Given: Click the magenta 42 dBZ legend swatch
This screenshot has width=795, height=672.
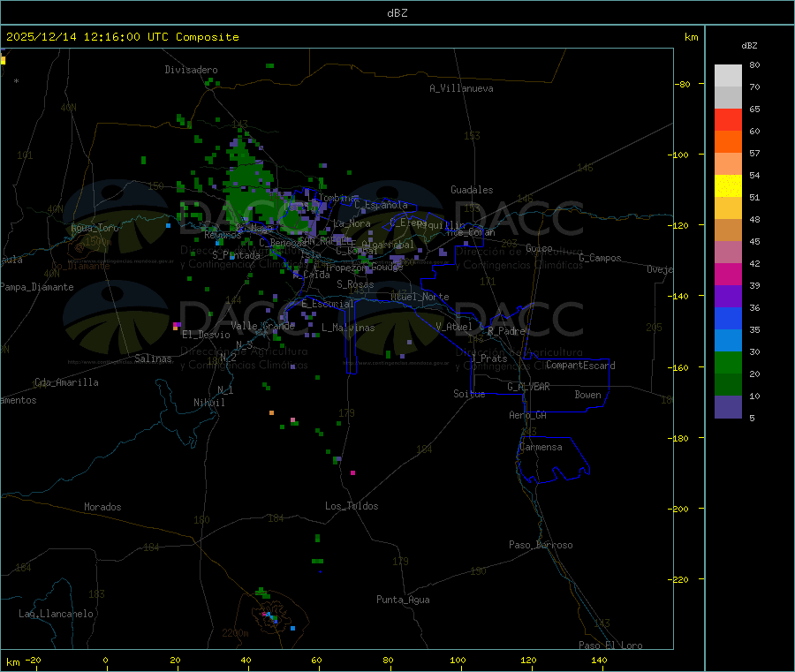Looking at the screenshot, I should coord(728,274).
